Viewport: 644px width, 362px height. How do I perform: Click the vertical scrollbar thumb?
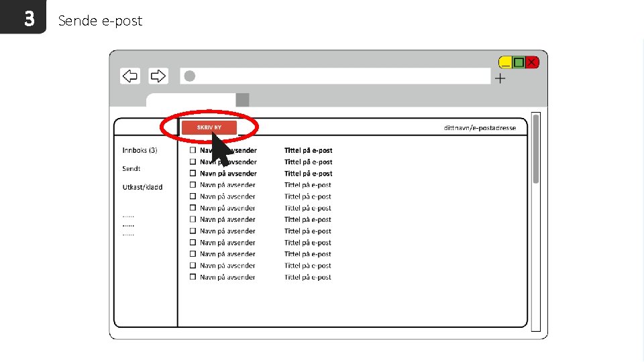point(535,149)
